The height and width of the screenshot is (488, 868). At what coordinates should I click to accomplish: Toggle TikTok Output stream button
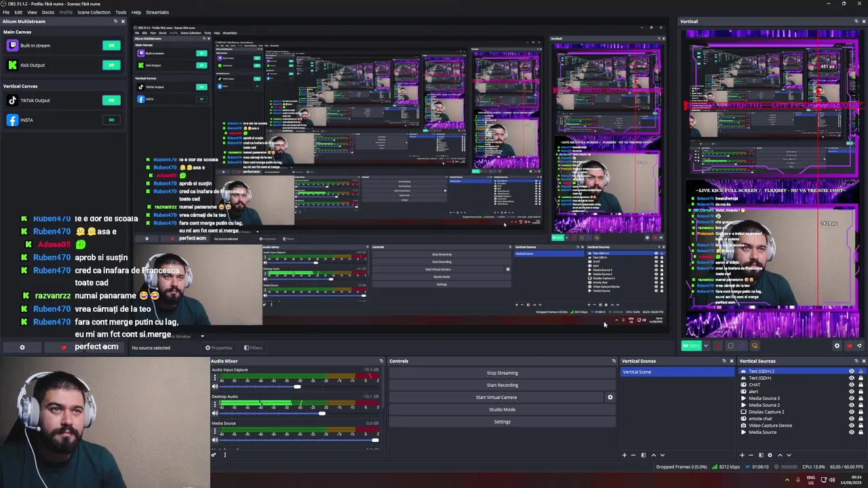111,100
